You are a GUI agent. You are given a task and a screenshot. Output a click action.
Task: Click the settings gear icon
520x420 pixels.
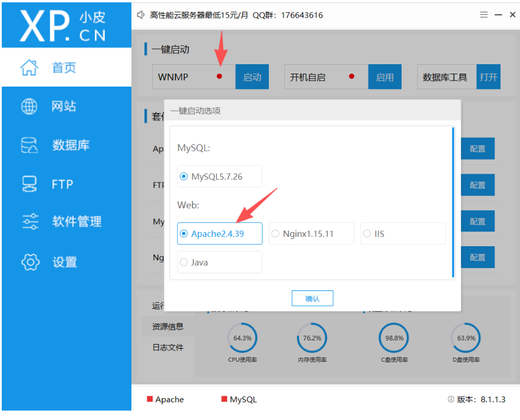(30, 262)
